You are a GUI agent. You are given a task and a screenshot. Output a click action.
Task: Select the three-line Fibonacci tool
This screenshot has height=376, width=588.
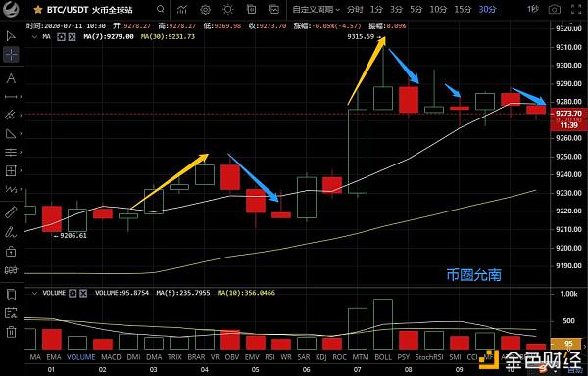[x=11, y=153]
